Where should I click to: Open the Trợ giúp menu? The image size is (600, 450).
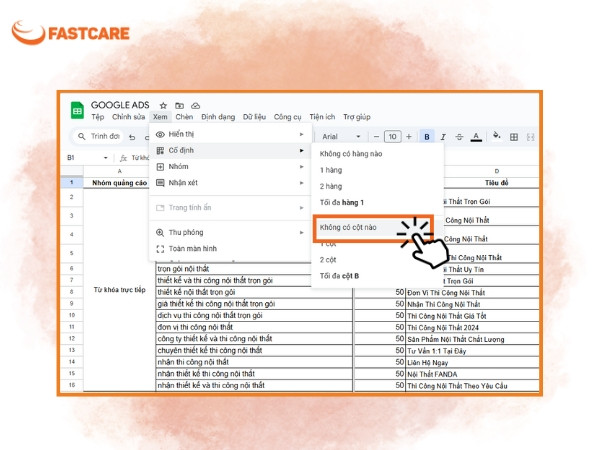point(357,117)
